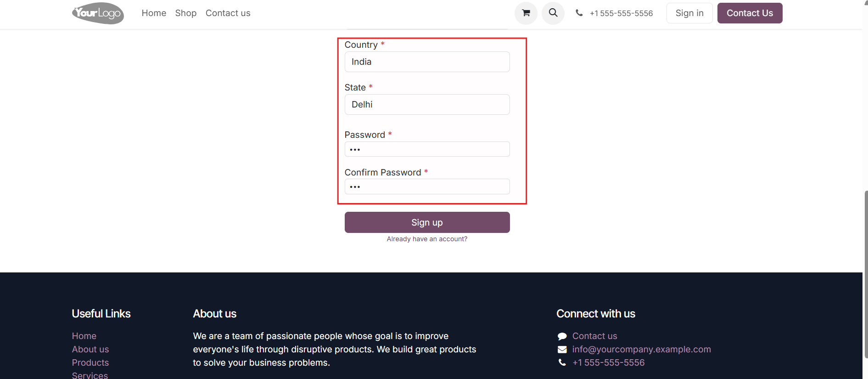The image size is (868, 379).
Task: Click the envelope email icon in footer
Action: 562,350
